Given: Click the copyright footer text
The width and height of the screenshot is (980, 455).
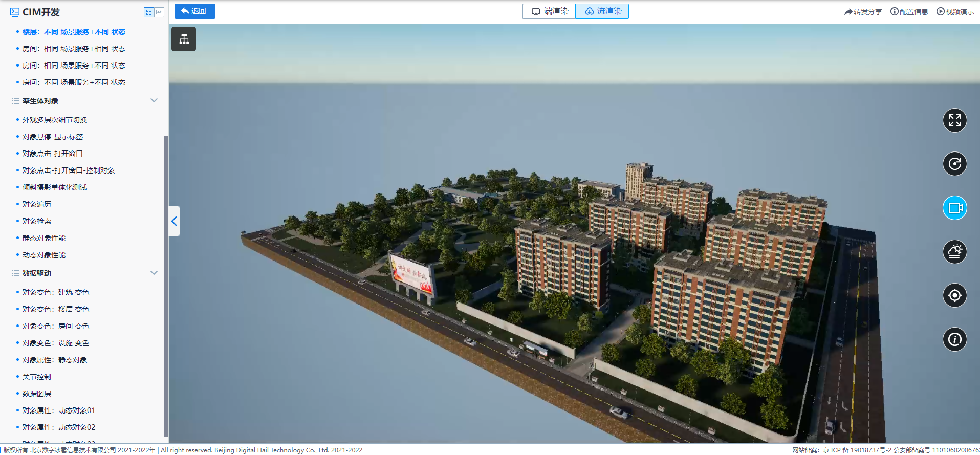Looking at the screenshot, I should click(x=183, y=450).
